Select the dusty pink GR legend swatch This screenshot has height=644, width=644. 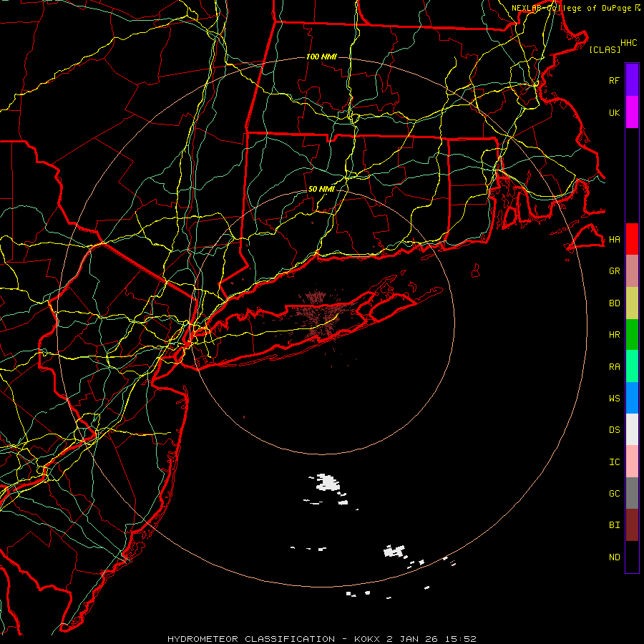(632, 271)
